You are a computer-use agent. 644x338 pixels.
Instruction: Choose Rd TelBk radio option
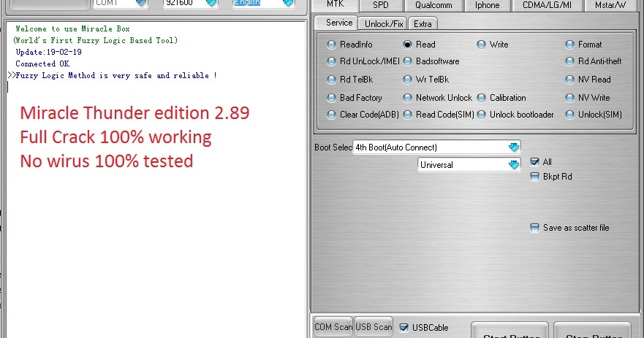tap(331, 80)
